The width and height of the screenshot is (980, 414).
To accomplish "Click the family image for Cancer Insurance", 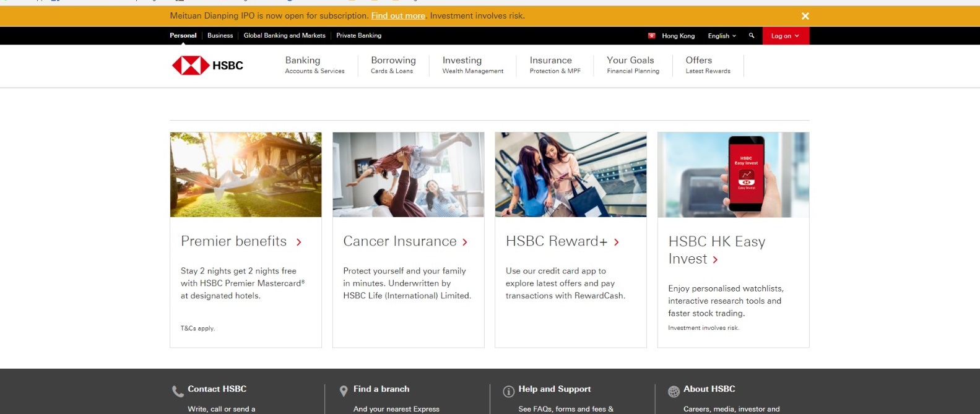I will tap(409, 175).
